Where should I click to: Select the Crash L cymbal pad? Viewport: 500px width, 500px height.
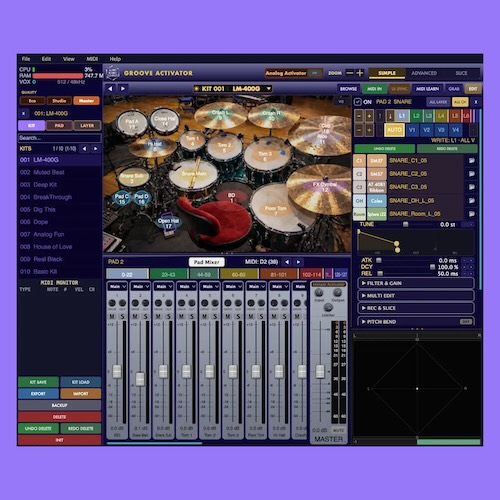pos(220,115)
